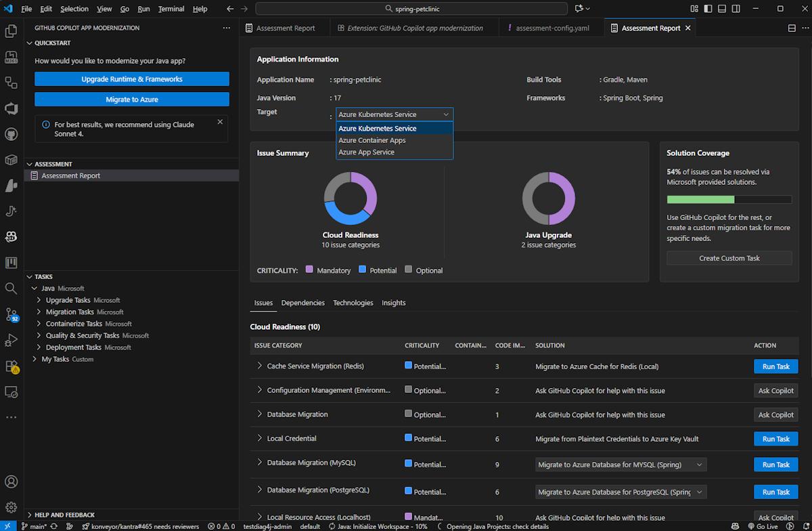
Task: Open the Search view in activity bar
Action: pos(11,289)
